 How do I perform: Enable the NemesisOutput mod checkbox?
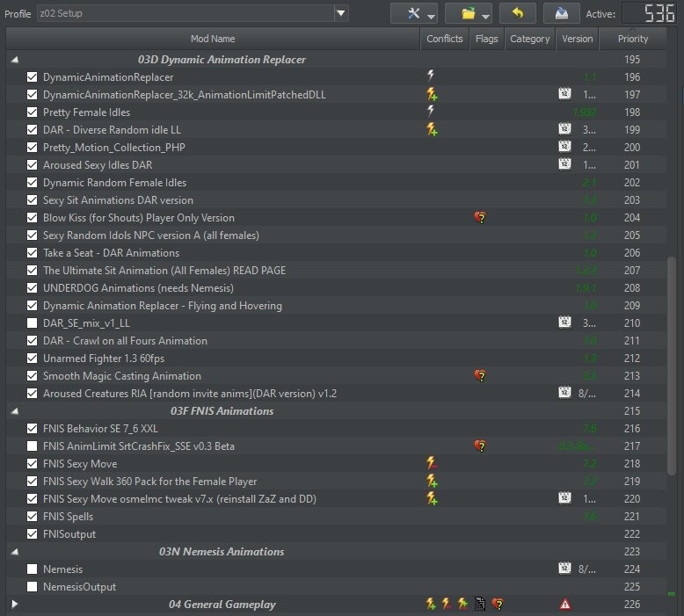click(32, 587)
